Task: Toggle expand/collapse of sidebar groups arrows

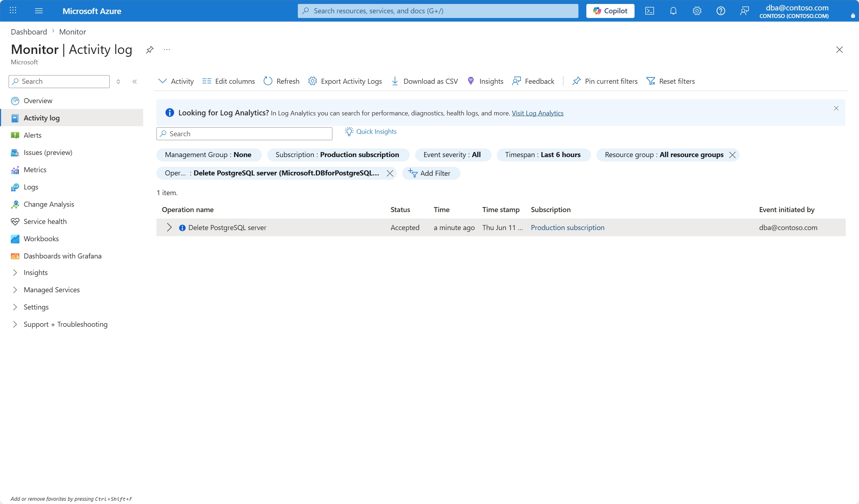Action: point(118,82)
